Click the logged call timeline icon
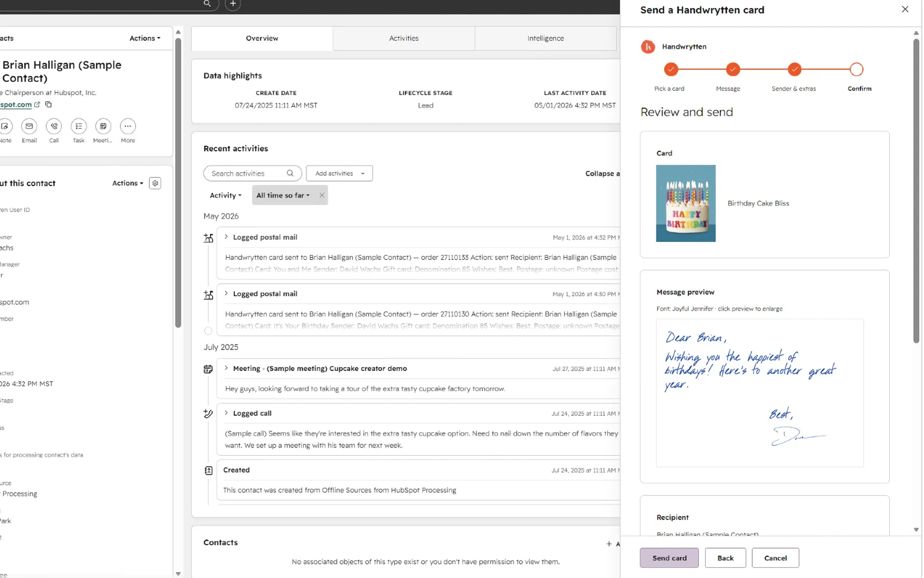This screenshot has width=924, height=578. coord(208,414)
